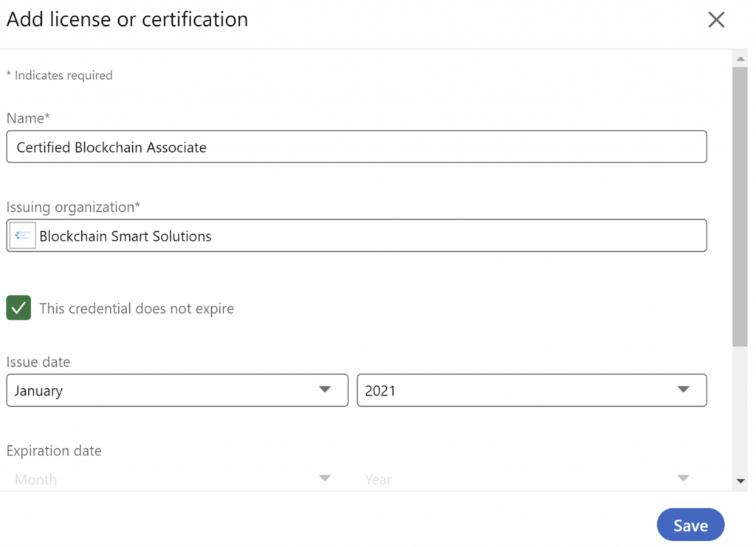
Task: Click the disabled Year dropdown arrow
Action: pyautogui.click(x=684, y=478)
